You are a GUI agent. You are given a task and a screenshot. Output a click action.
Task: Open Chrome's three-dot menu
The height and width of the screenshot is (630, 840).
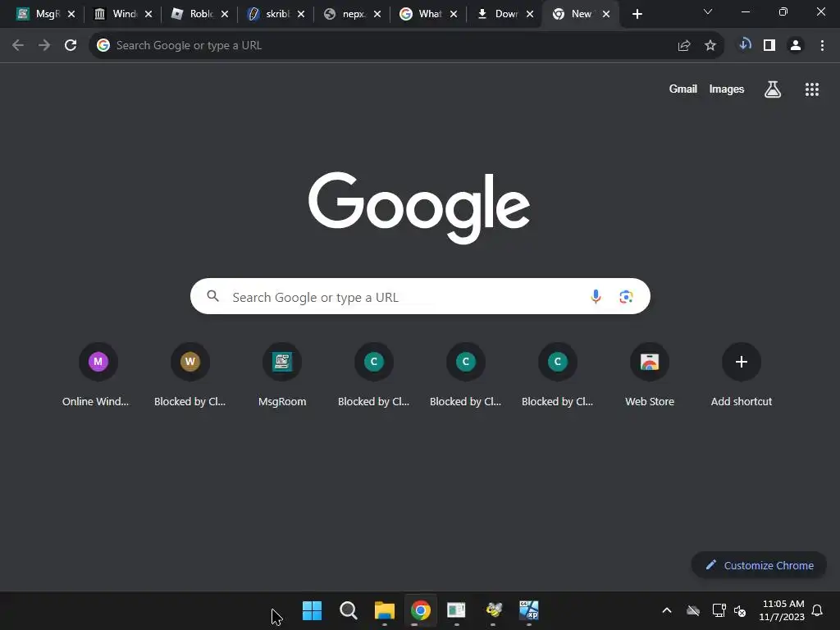click(x=822, y=46)
